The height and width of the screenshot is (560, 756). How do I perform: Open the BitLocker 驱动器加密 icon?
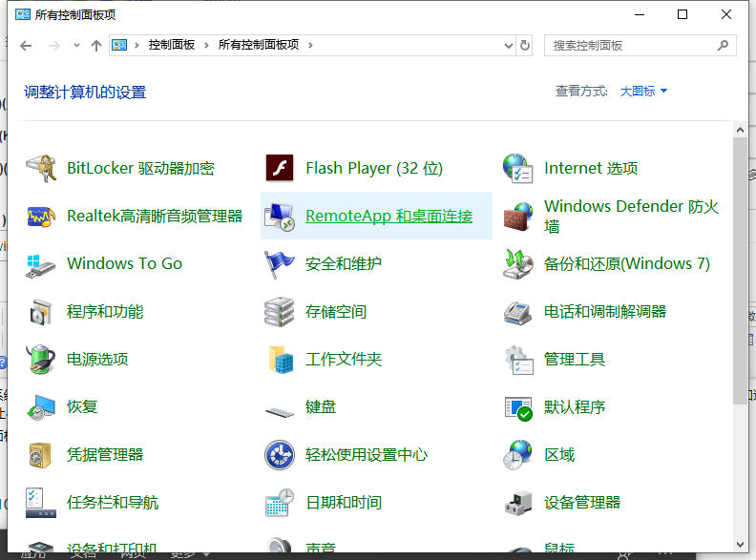pyautogui.click(x=41, y=169)
